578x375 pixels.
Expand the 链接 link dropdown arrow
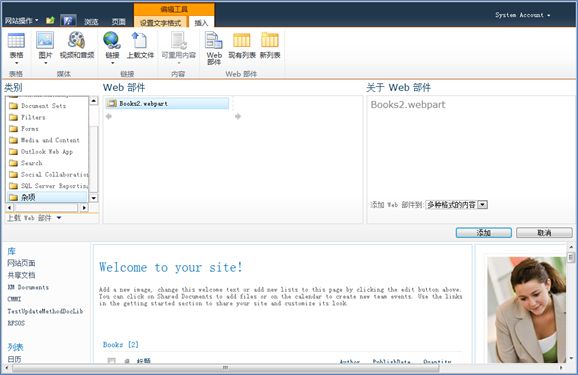(112, 63)
